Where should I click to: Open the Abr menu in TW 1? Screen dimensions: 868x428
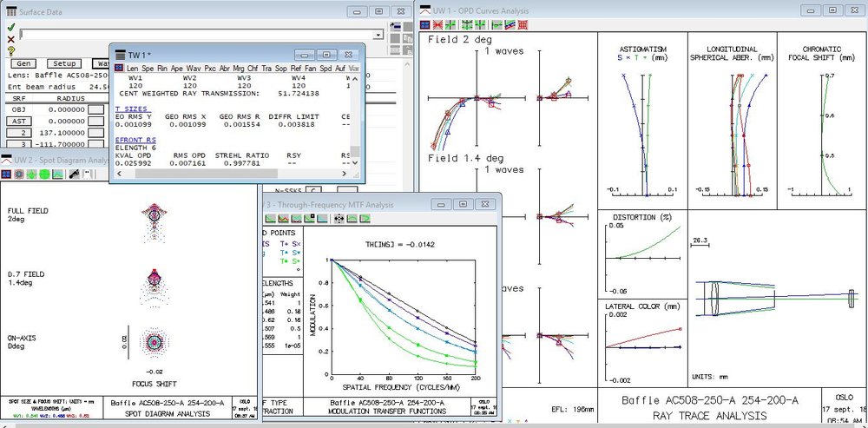coord(224,68)
